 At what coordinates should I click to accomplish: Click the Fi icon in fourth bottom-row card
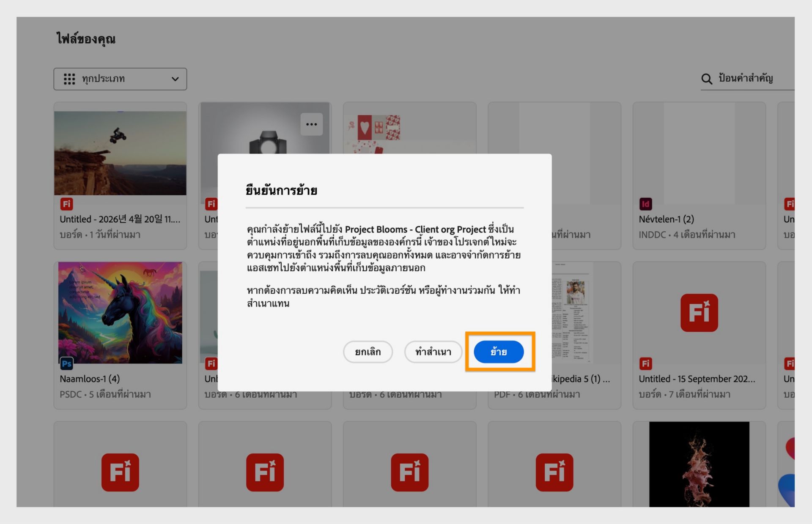(554, 472)
